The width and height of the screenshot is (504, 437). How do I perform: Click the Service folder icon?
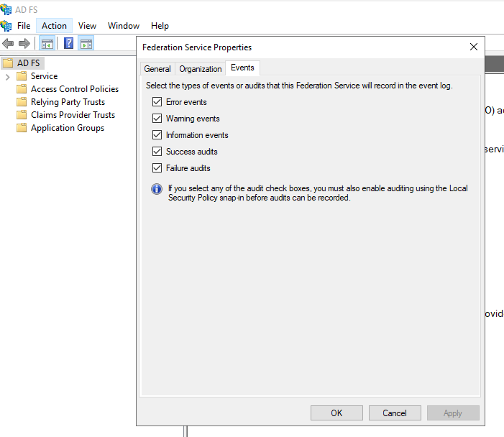click(x=22, y=76)
